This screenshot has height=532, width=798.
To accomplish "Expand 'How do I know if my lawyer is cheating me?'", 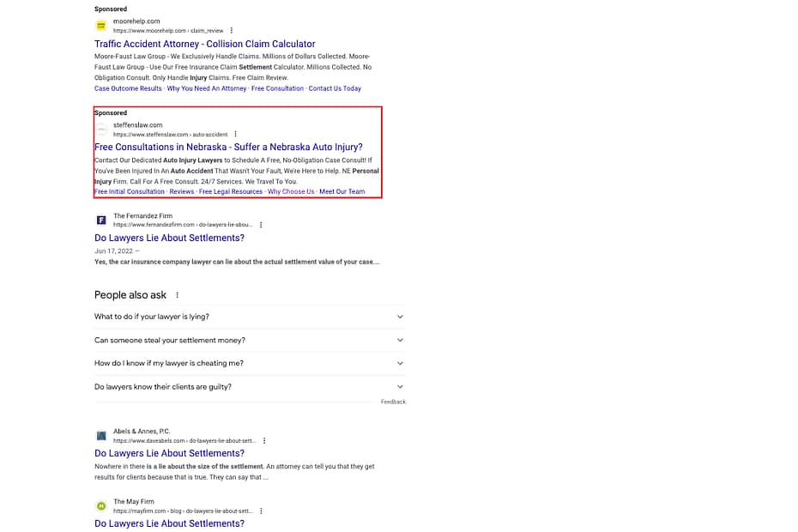I will pyautogui.click(x=250, y=364).
